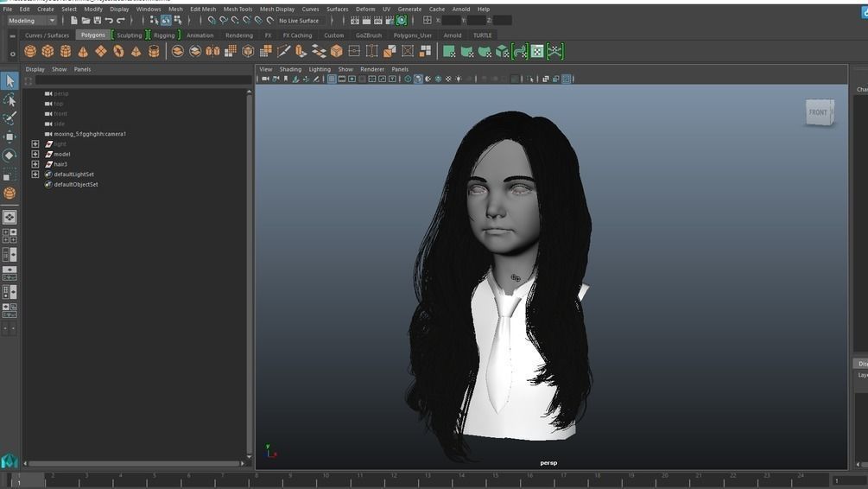This screenshot has height=489, width=868.
Task: Open the Deform menu
Action: click(364, 9)
